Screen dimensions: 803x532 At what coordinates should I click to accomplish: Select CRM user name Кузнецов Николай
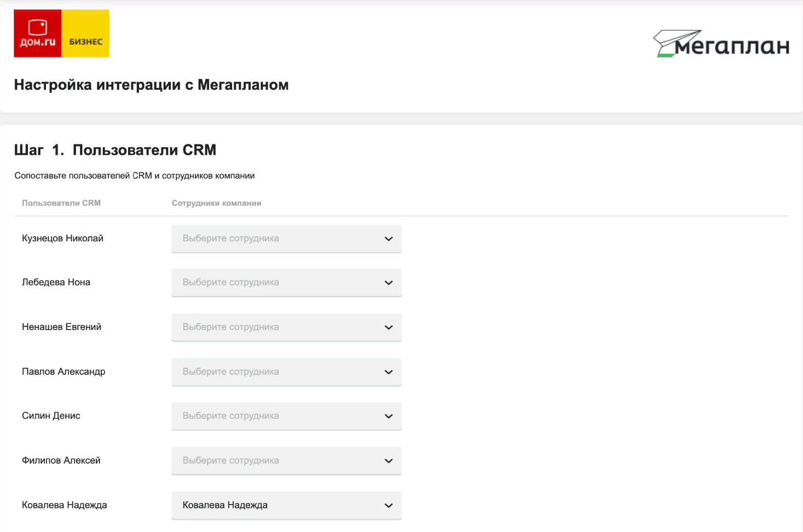point(62,239)
